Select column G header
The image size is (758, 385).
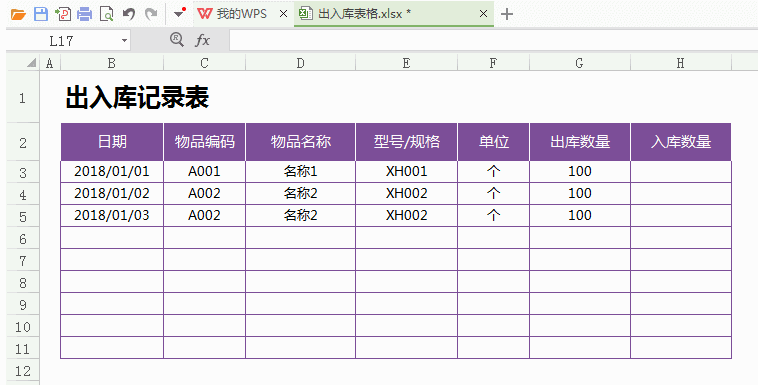click(580, 63)
